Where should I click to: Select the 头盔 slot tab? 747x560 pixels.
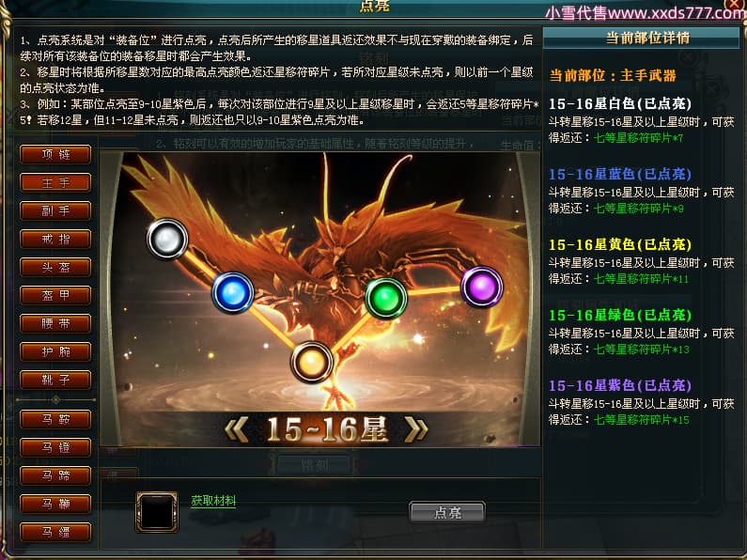pos(55,267)
